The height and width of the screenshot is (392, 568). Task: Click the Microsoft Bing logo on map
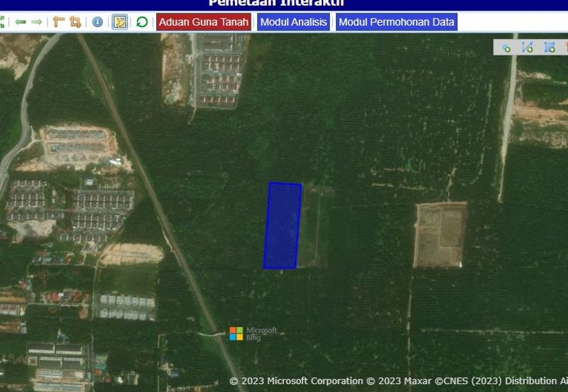click(x=253, y=334)
